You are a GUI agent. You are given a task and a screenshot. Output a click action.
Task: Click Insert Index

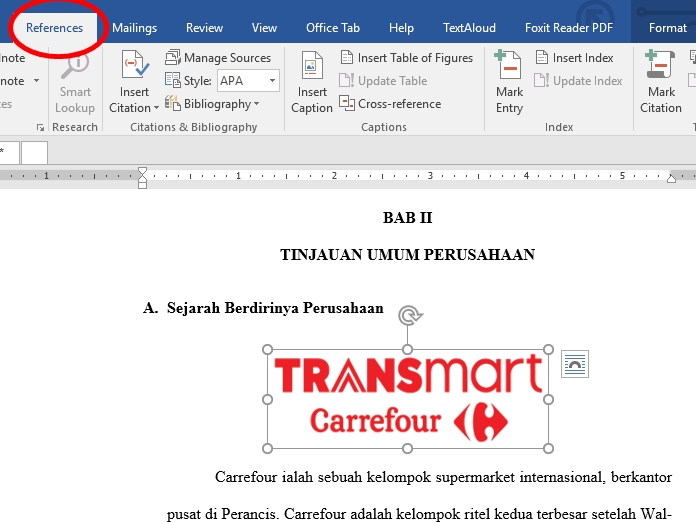[x=574, y=58]
